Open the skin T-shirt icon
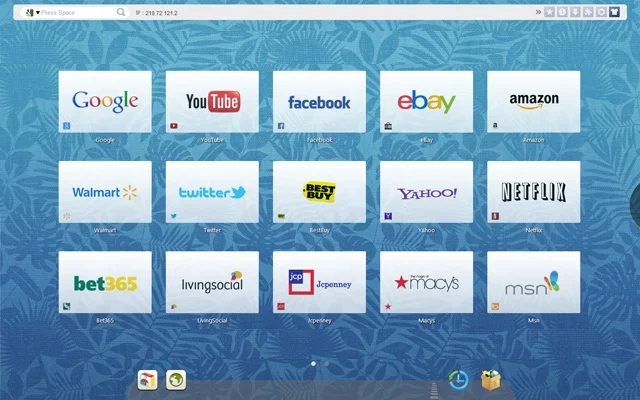640x400 pixels. [614, 12]
